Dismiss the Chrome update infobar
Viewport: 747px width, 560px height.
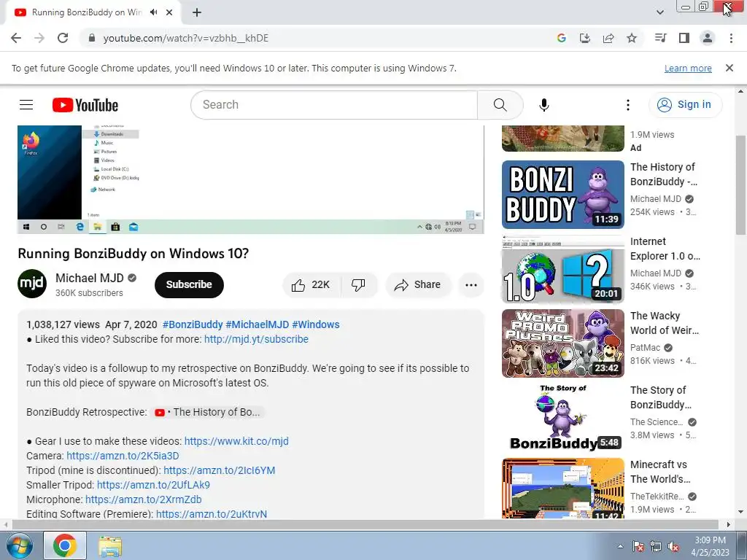729,68
